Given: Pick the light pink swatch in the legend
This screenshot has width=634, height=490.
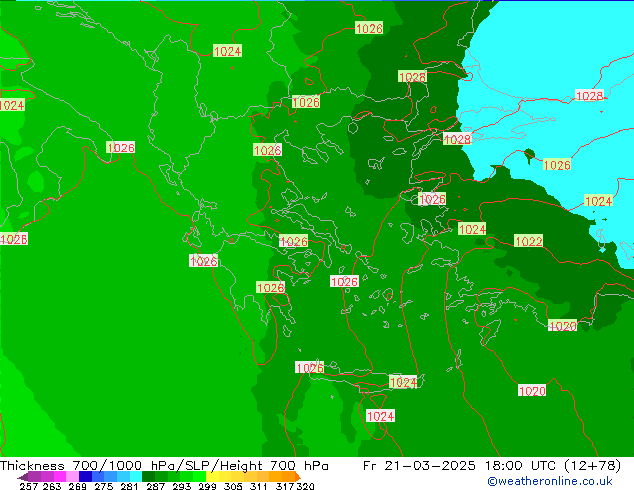Looking at the screenshot, I should click(72, 477).
